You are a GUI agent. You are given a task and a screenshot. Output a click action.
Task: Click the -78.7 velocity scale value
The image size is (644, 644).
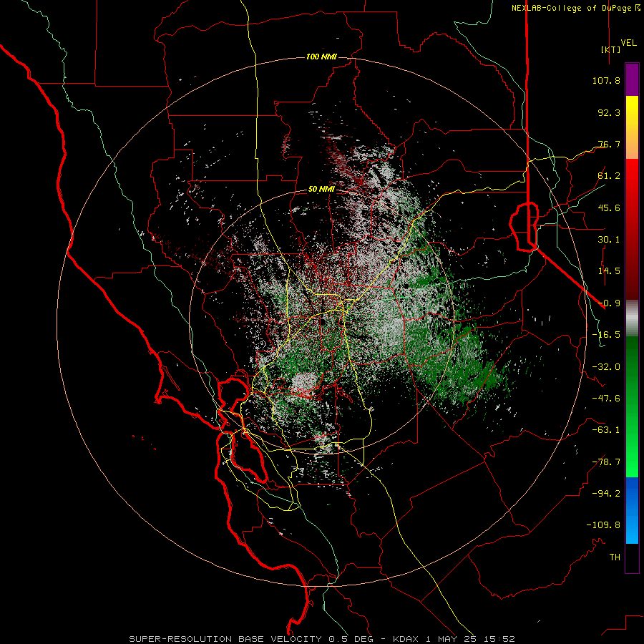[606, 462]
